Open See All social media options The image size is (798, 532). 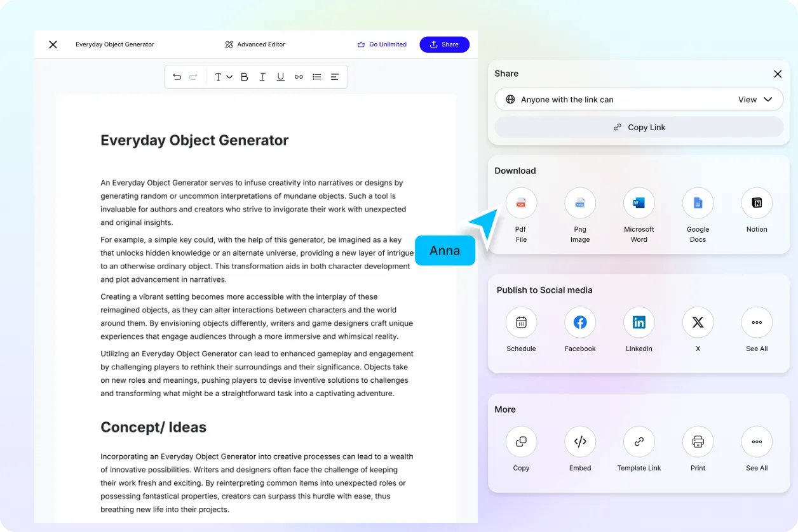(756, 322)
